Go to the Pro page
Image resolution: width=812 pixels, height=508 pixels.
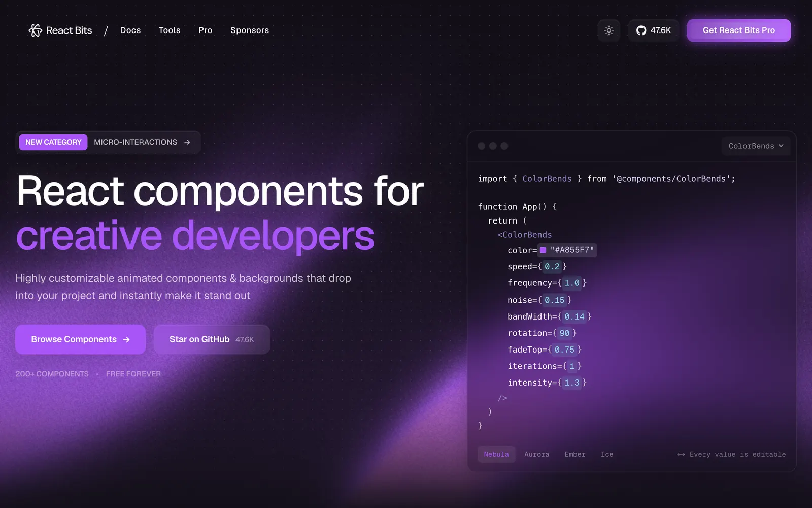pos(206,30)
